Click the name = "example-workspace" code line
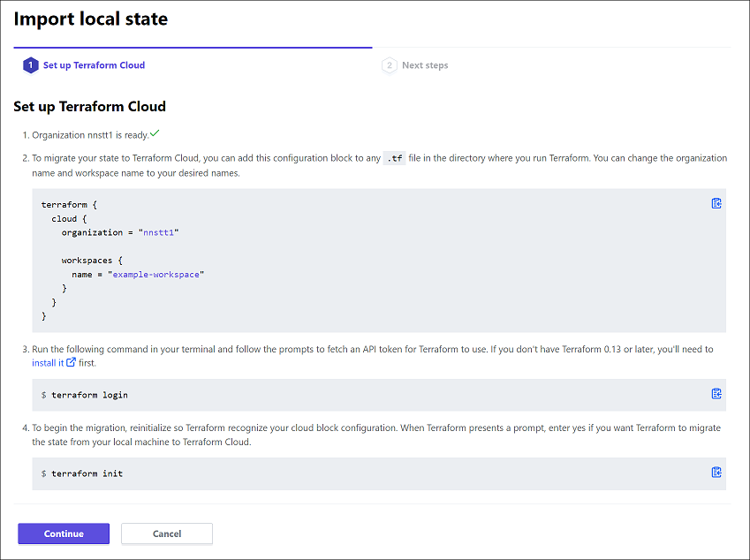The height and width of the screenshot is (560, 750). pos(137,275)
